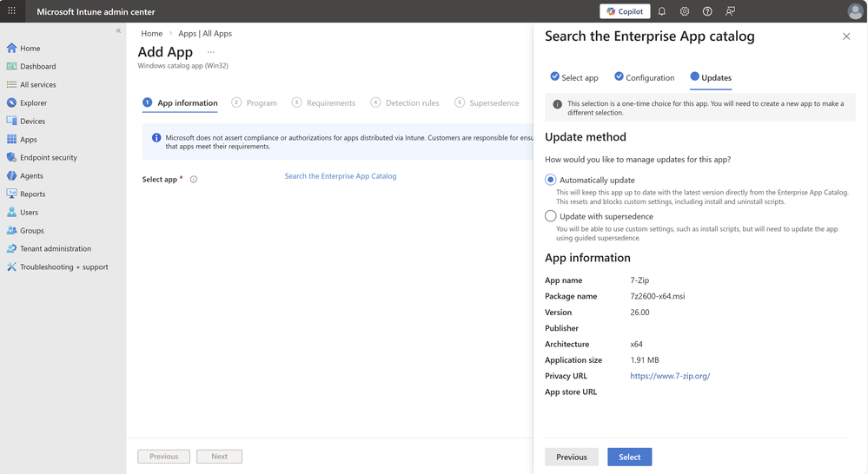This screenshot has height=474, width=868.
Task: Open the Copilot button
Action: [625, 11]
